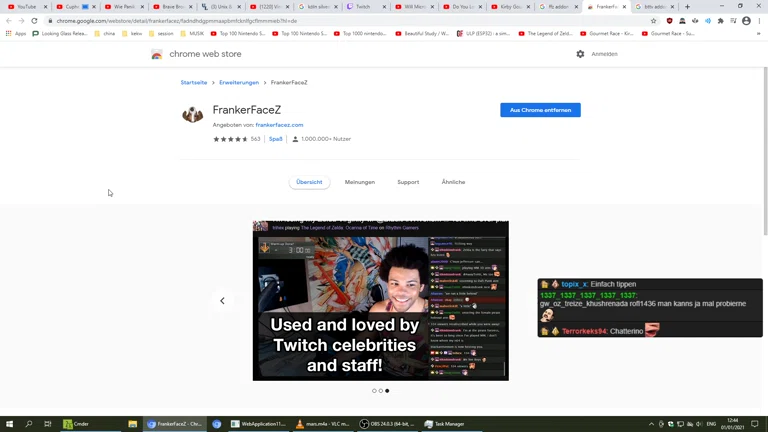Open a new browser tab with plus icon

tap(687, 7)
